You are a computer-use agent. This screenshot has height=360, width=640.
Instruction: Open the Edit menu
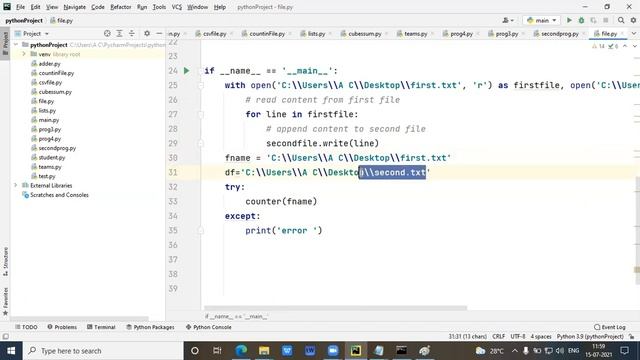pyautogui.click(x=36, y=7)
